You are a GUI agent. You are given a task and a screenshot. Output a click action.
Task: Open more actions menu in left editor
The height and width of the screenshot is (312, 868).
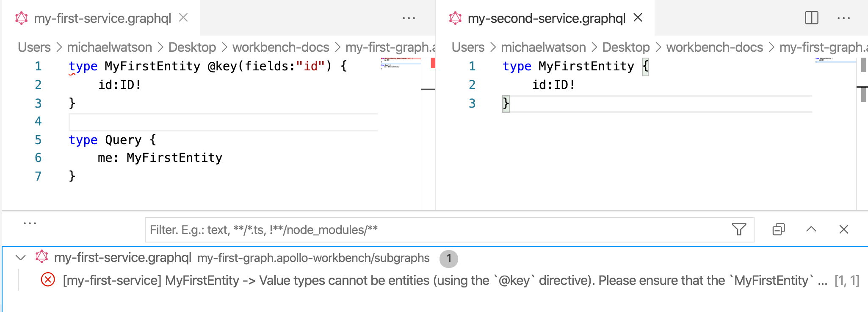pyautogui.click(x=409, y=18)
